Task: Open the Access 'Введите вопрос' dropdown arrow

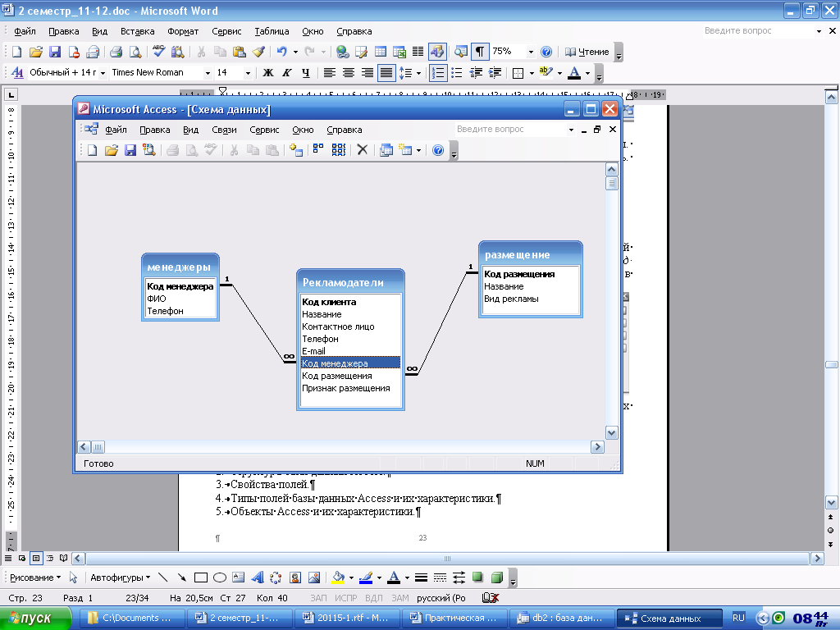Action: click(571, 130)
